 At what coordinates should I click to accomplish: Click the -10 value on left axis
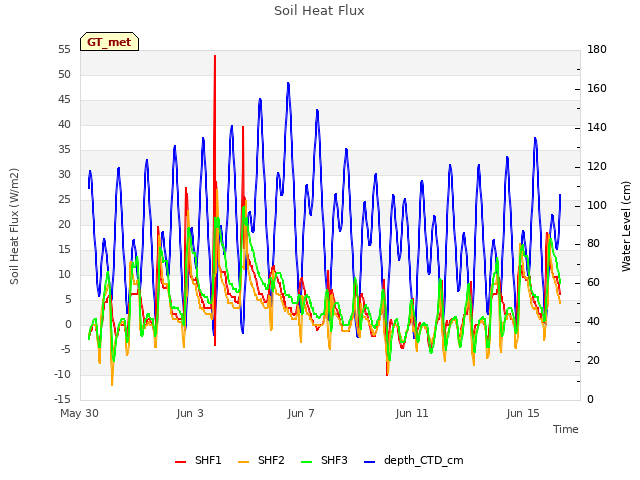pos(63,375)
